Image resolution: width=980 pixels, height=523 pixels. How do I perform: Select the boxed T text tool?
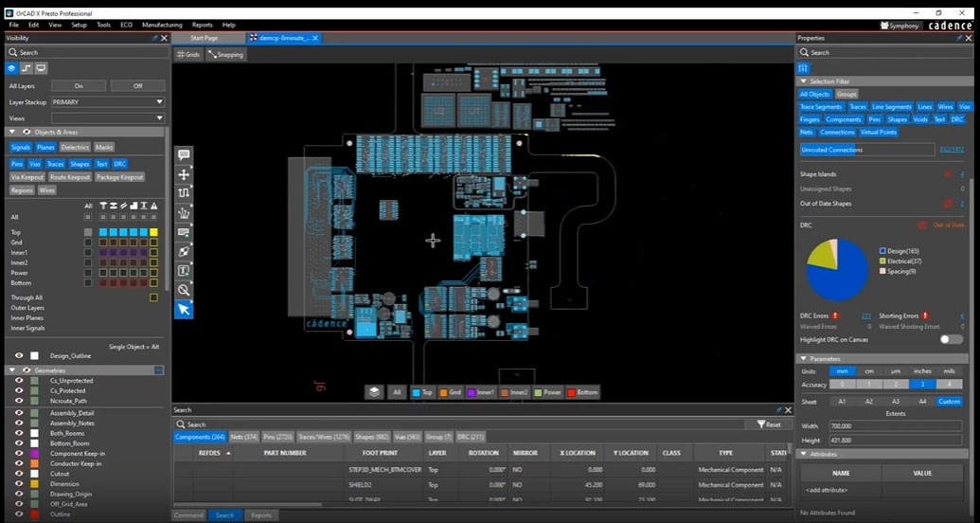(184, 271)
